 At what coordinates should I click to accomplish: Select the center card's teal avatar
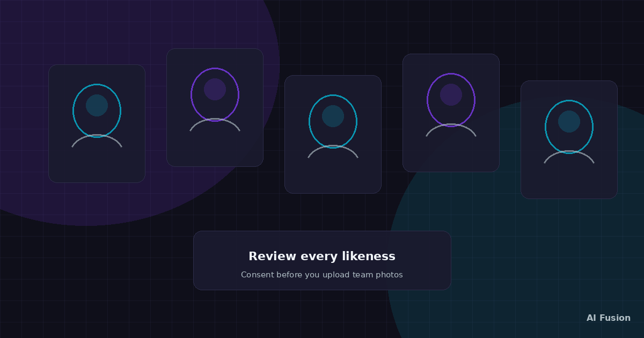333,121
